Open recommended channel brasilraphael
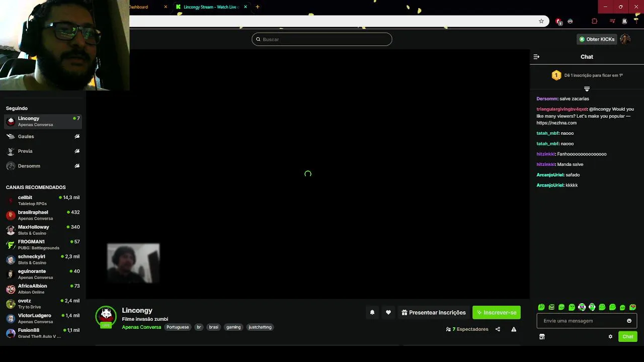644x362 pixels. 43,215
